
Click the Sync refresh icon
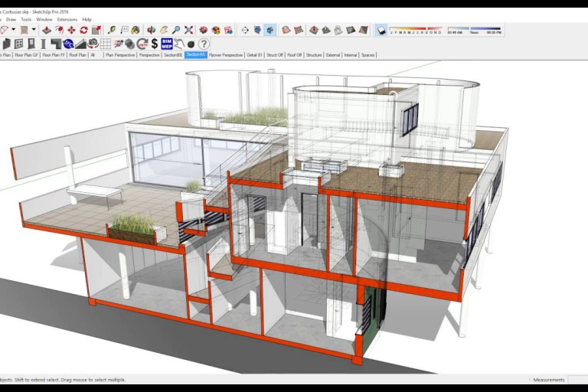point(142,44)
